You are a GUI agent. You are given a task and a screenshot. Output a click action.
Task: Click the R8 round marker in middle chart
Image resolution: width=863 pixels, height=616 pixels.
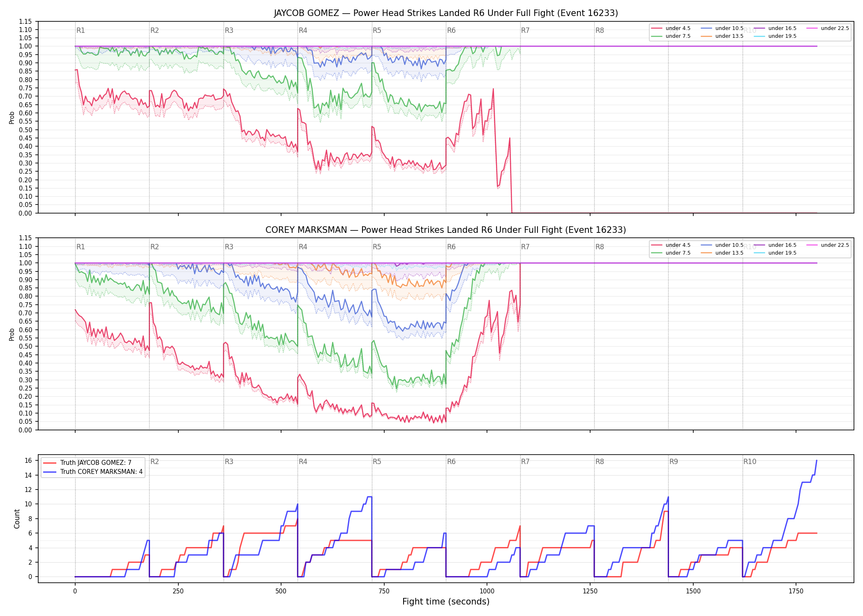[x=600, y=247]
